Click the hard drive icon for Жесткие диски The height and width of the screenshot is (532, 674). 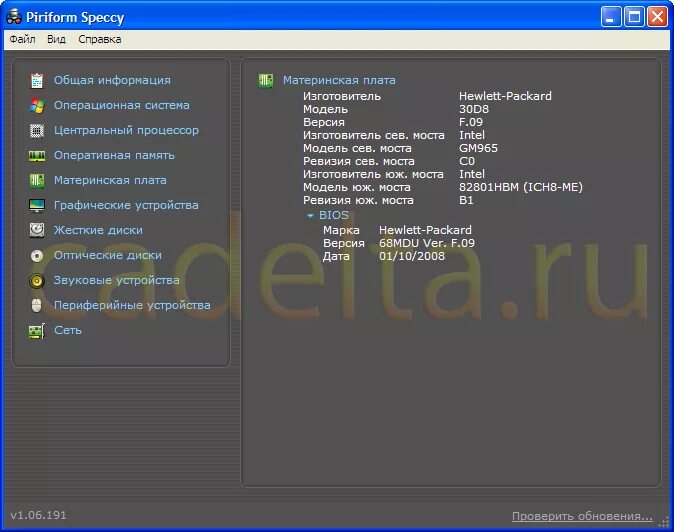click(37, 230)
